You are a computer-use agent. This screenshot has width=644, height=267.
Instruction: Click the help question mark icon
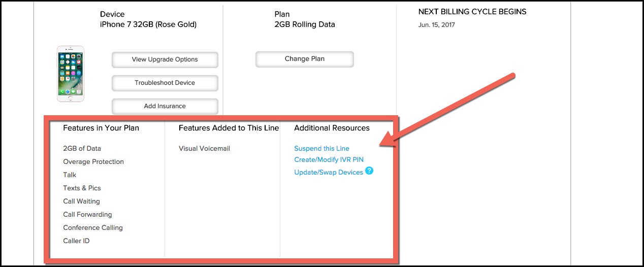(x=369, y=171)
